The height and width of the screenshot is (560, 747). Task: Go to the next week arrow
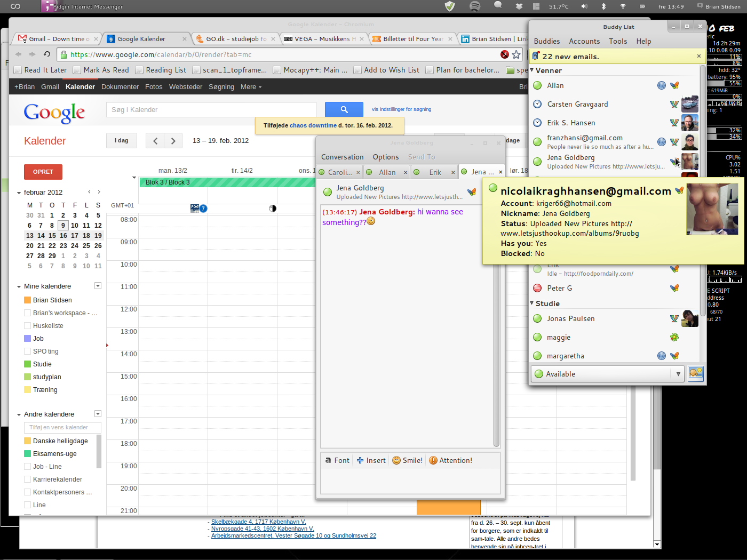coord(173,141)
